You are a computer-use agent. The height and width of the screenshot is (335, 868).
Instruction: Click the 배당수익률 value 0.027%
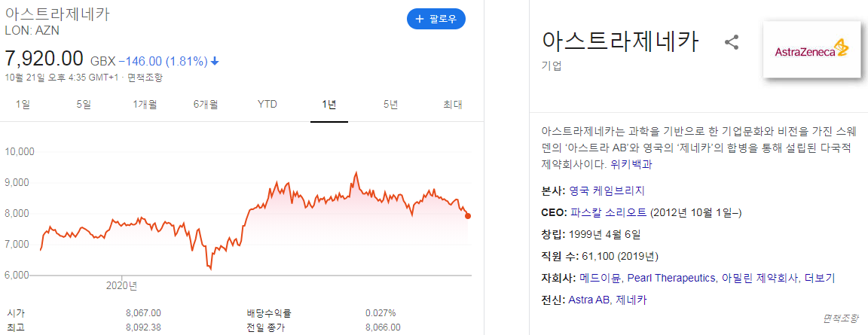[x=381, y=313]
